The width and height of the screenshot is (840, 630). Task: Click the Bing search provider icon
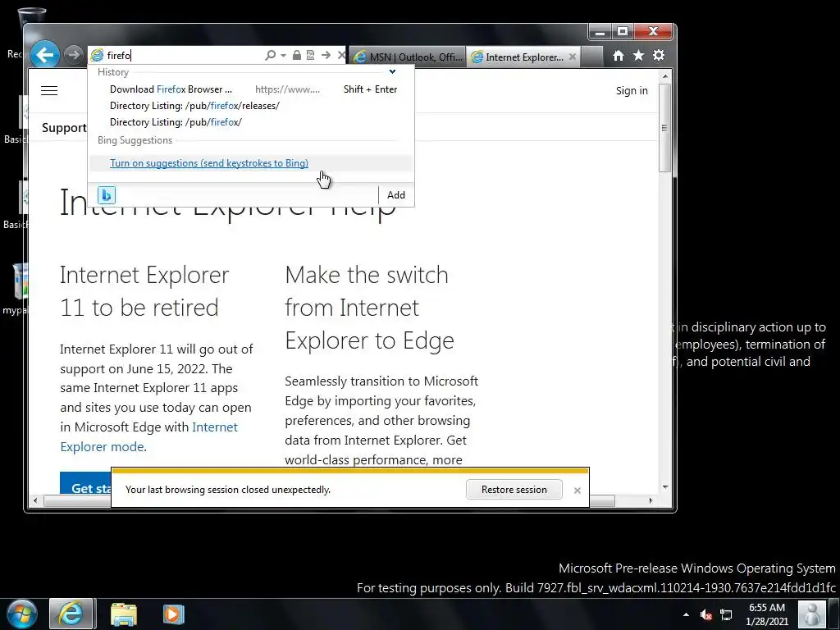107,195
